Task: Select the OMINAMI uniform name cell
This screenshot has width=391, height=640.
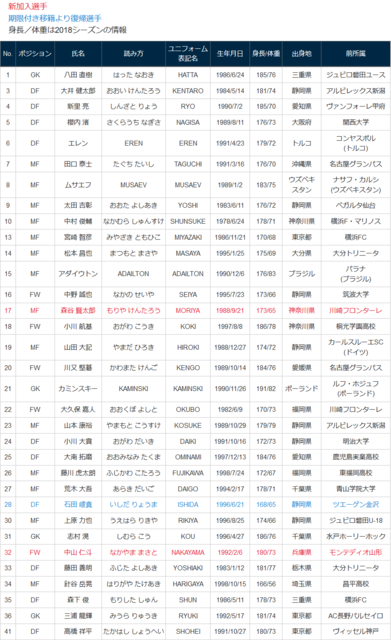Action: [x=188, y=457]
